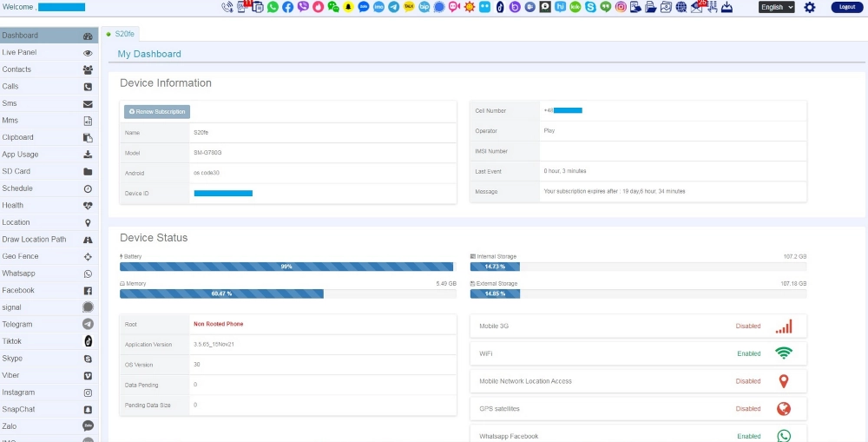Open Zalo sidebar entry

(49, 426)
